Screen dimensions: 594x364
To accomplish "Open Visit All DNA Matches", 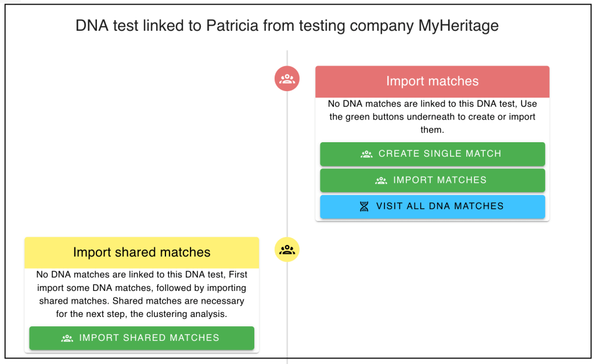I will click(x=433, y=207).
